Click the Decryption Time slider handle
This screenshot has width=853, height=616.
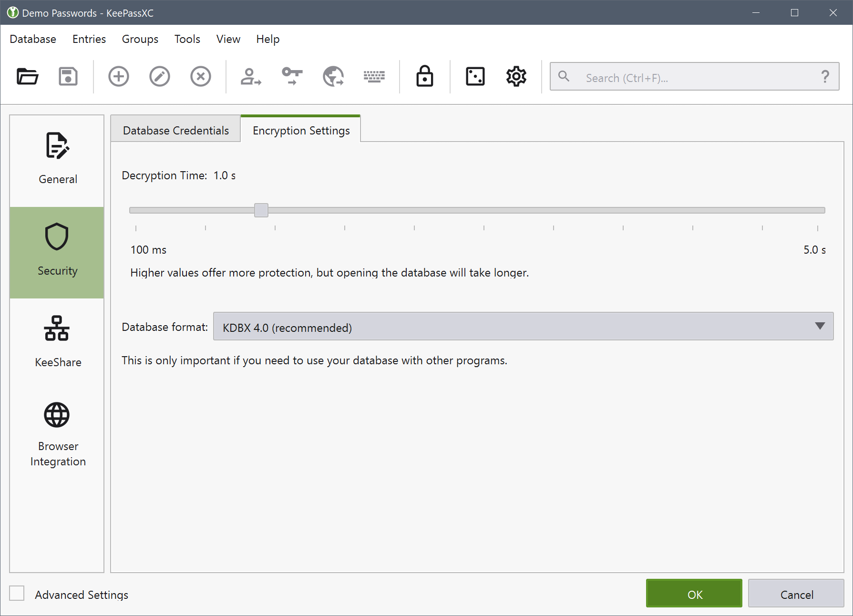pyautogui.click(x=261, y=210)
